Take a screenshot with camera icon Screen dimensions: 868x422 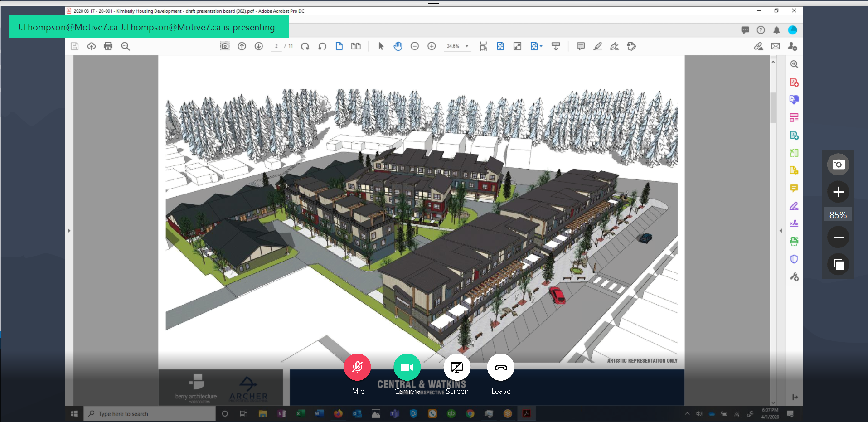[x=838, y=165]
